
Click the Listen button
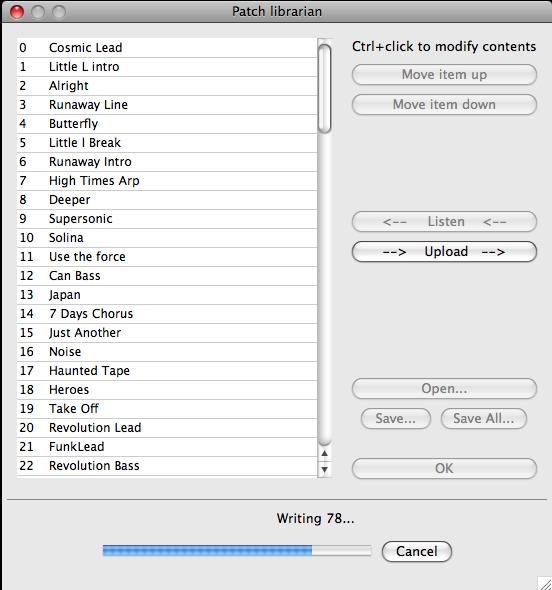444,221
